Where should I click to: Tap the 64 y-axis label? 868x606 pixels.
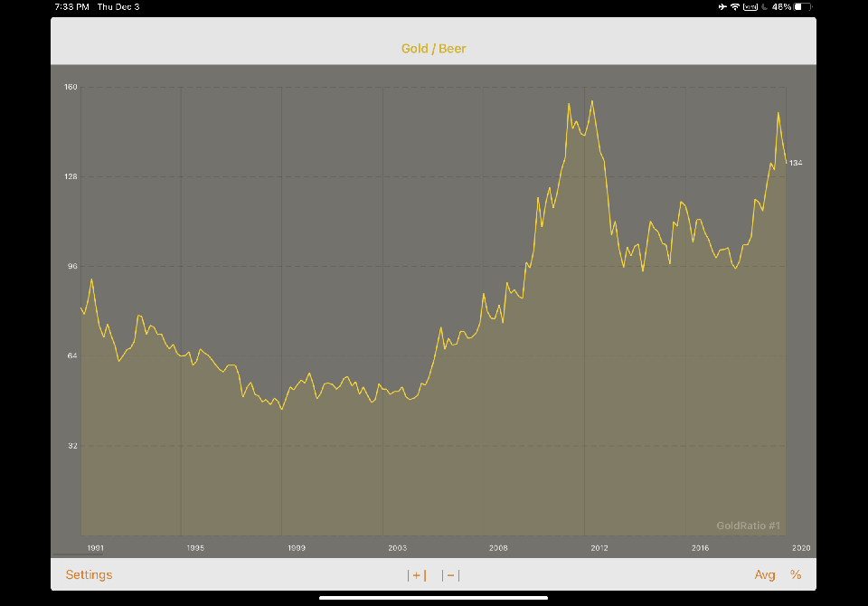click(x=72, y=355)
